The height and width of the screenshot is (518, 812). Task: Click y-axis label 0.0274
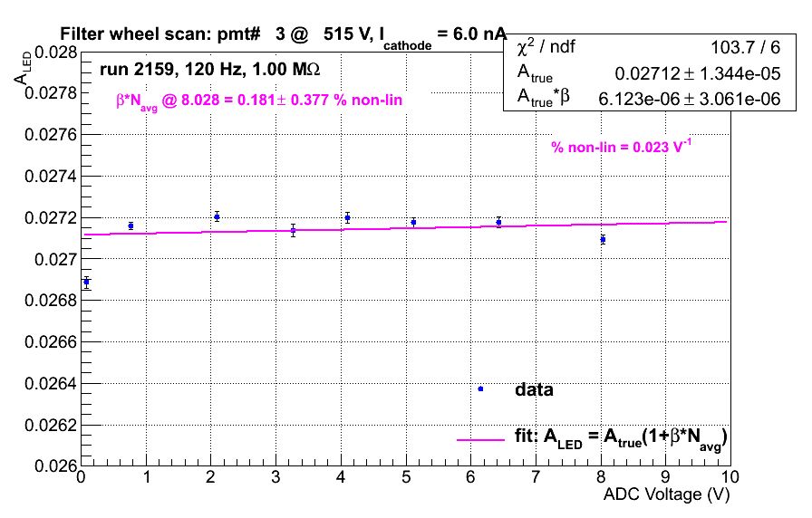51,176
